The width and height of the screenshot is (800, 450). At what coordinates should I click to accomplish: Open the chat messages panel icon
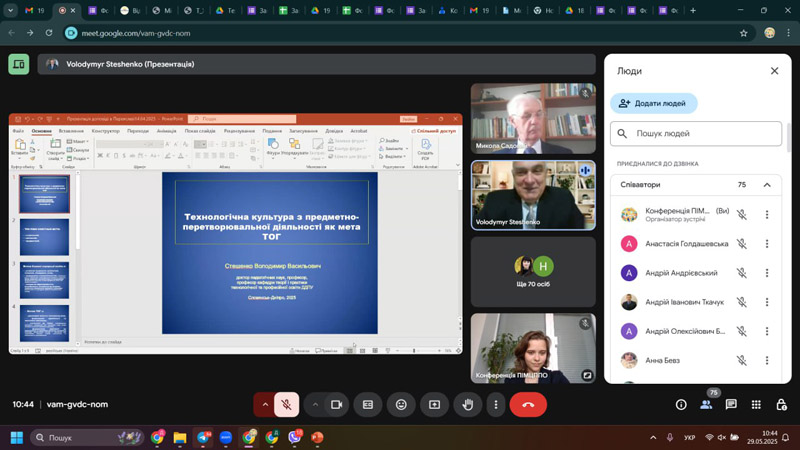731,405
